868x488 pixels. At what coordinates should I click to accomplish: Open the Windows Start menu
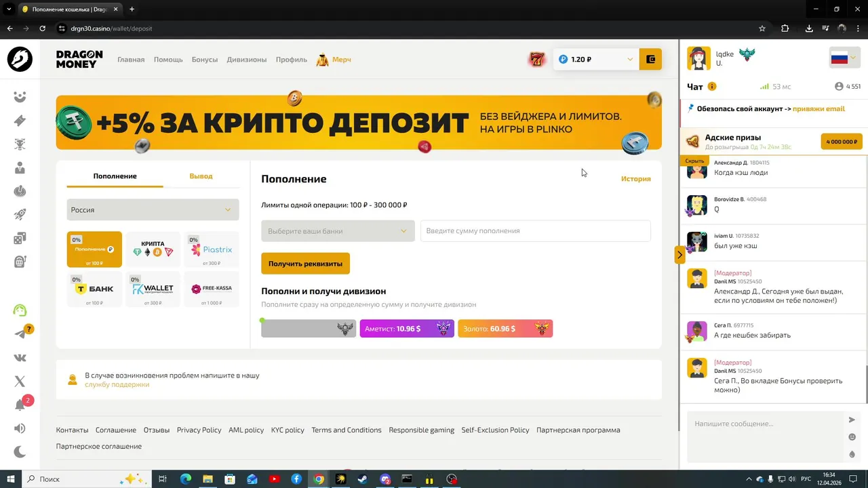click(x=11, y=479)
